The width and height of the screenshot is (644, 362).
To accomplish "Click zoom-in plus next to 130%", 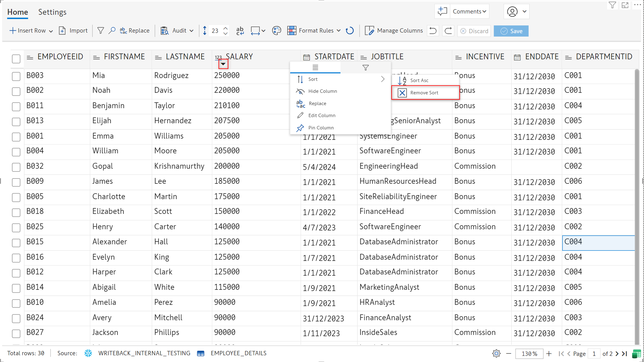I will click(x=549, y=353).
